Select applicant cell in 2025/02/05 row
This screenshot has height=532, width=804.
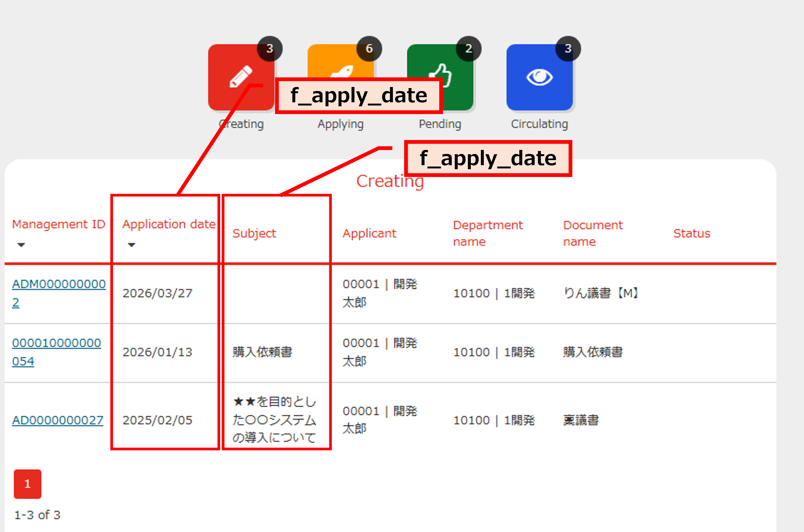[380, 420]
